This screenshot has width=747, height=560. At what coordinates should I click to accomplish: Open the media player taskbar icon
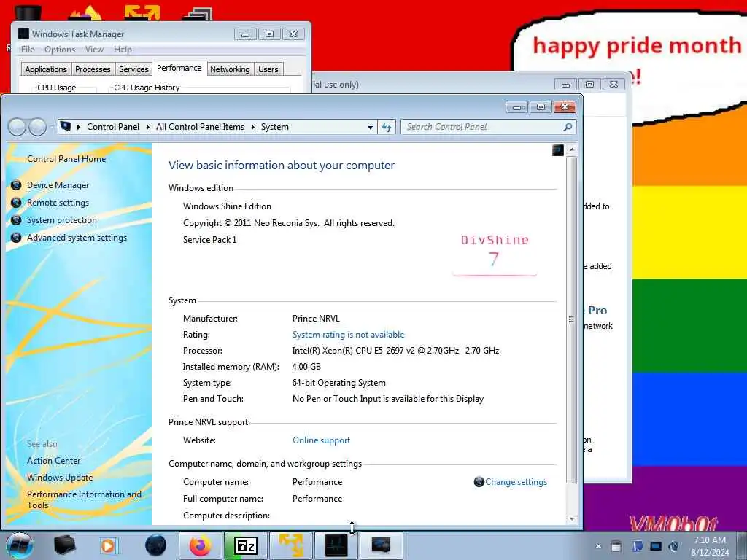[109, 545]
